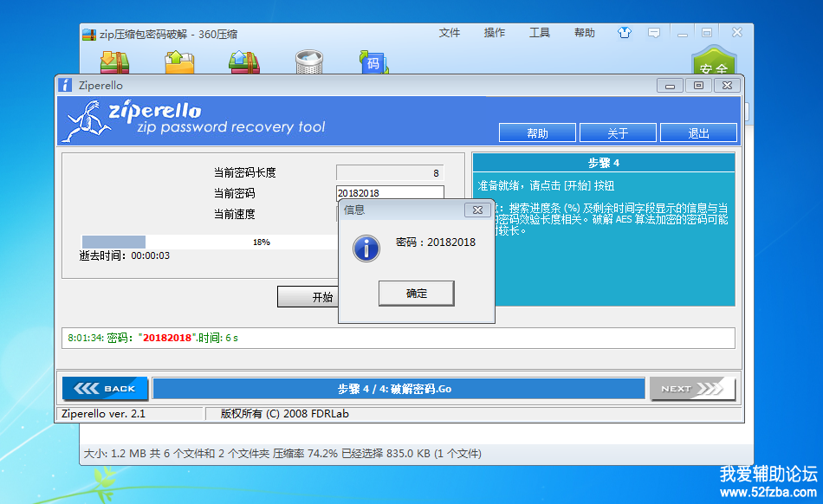Click the Ziperello title bar info icon
823x504 pixels.
[65, 85]
